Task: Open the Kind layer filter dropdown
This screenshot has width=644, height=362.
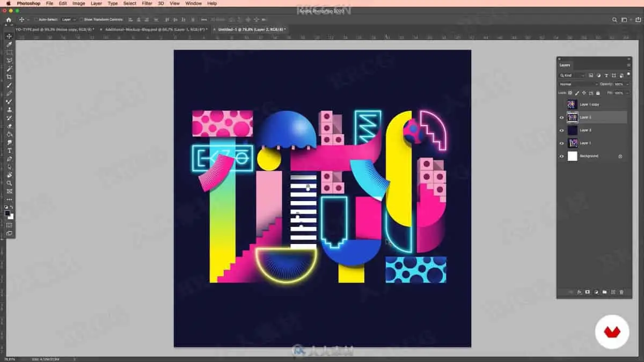Action: click(572, 76)
